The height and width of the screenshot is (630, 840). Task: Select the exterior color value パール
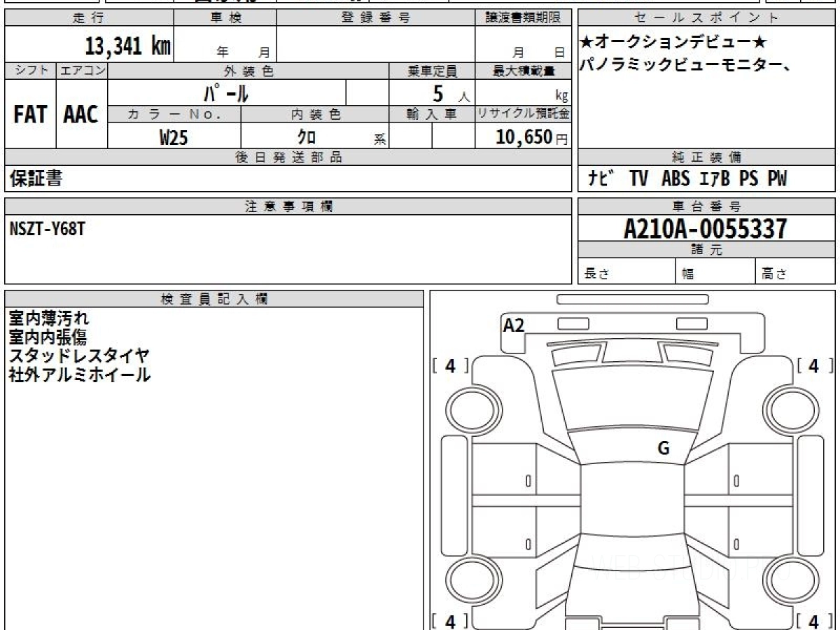227,92
